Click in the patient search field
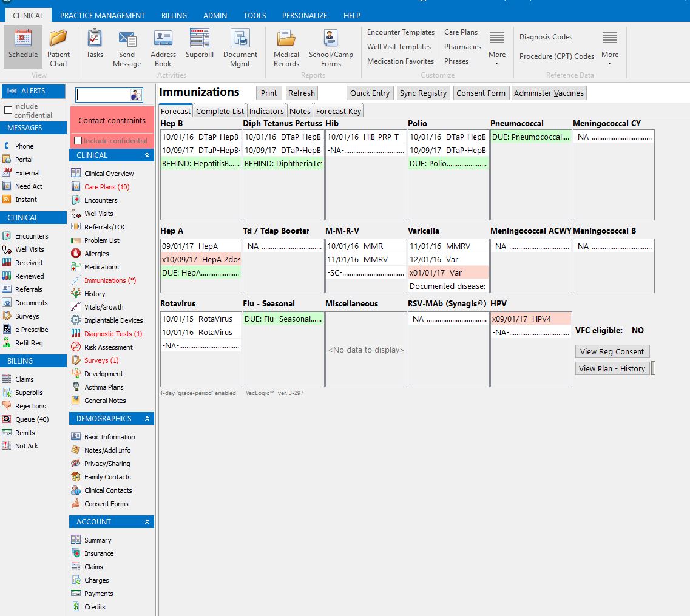690x616 pixels. (x=102, y=95)
